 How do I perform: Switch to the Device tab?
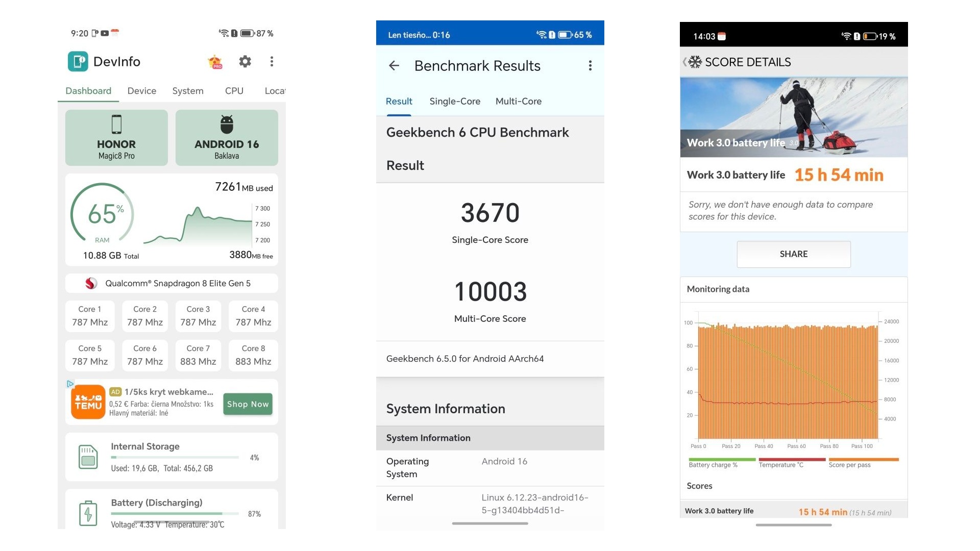(x=141, y=91)
